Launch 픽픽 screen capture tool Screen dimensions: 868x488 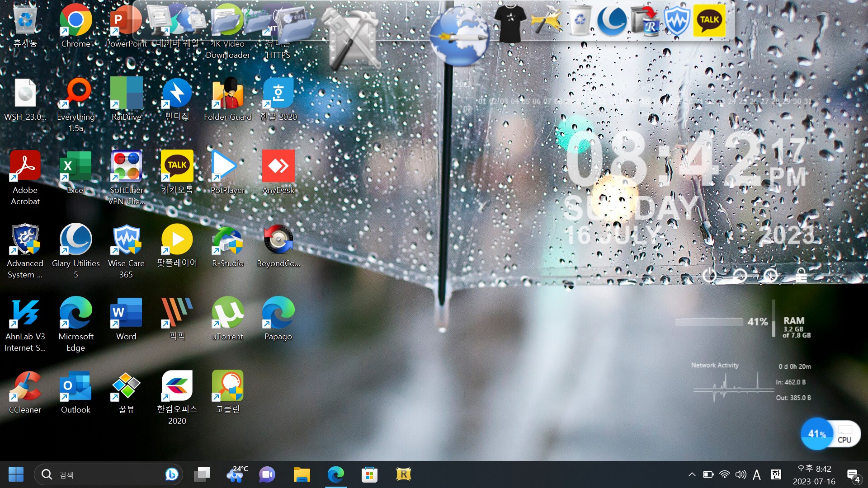pos(177,319)
